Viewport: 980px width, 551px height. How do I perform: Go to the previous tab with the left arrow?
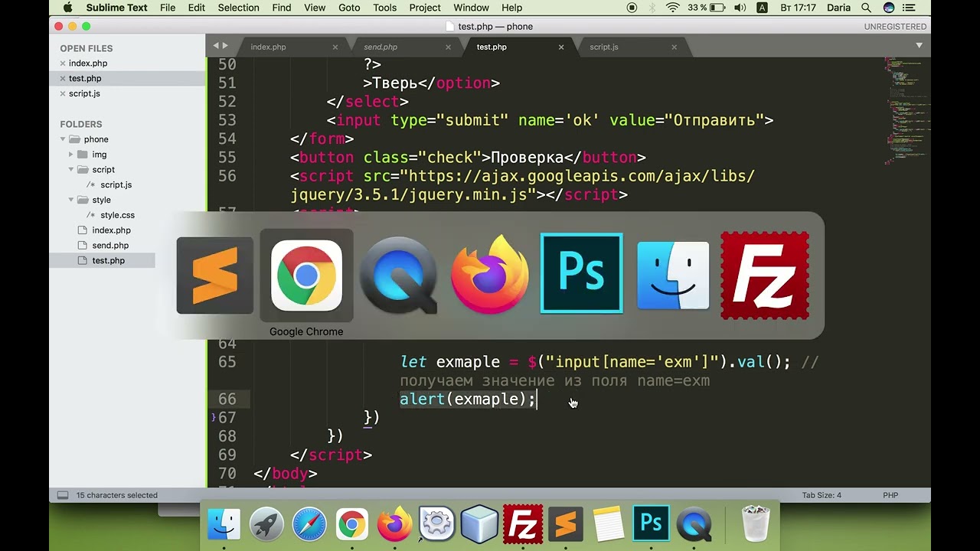(x=216, y=46)
